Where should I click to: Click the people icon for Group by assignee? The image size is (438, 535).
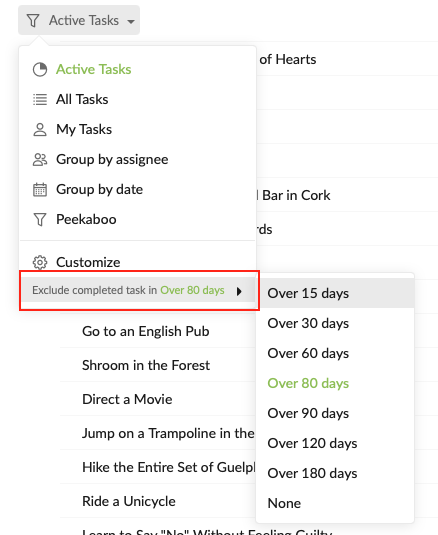pos(40,159)
